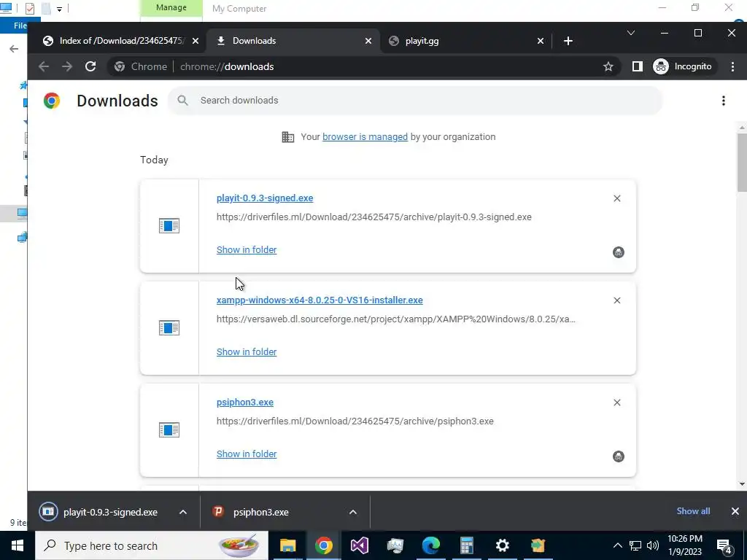Open Manage tab in My Computer window
Screen dimensions: 747x560
171,8
